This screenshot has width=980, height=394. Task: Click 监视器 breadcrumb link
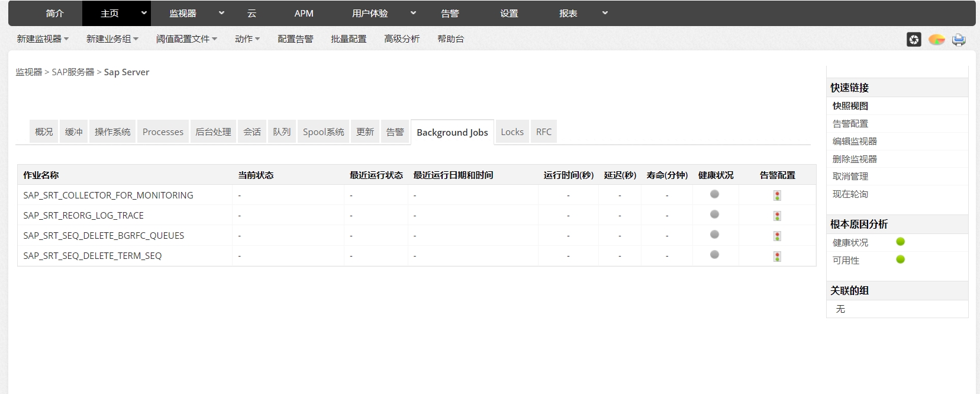click(x=29, y=72)
